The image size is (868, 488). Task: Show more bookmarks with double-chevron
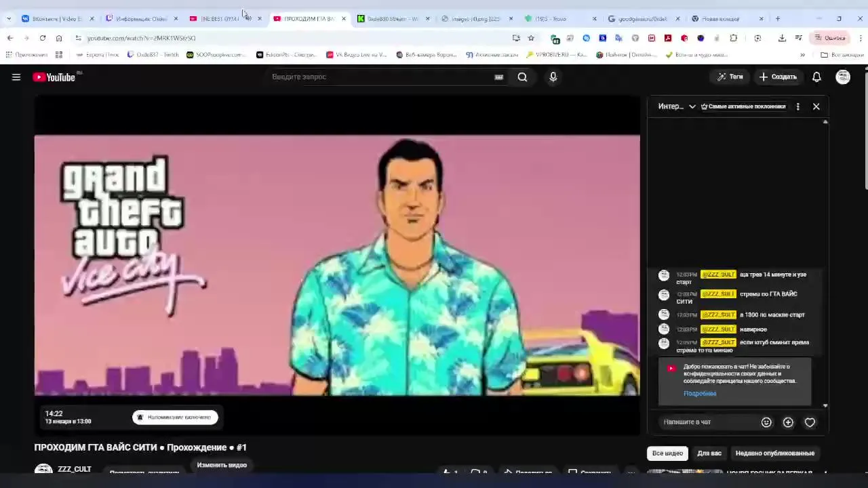tap(802, 55)
